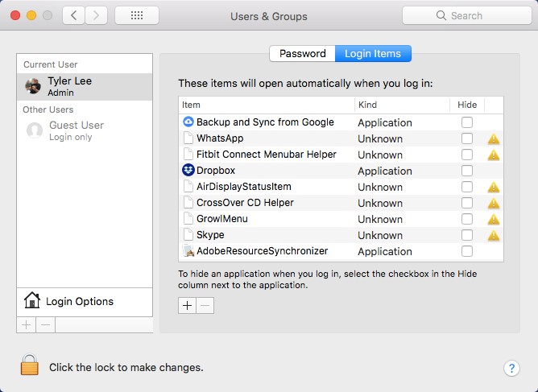Remove the login item with the minus button
The width and height of the screenshot is (538, 392).
click(x=205, y=306)
